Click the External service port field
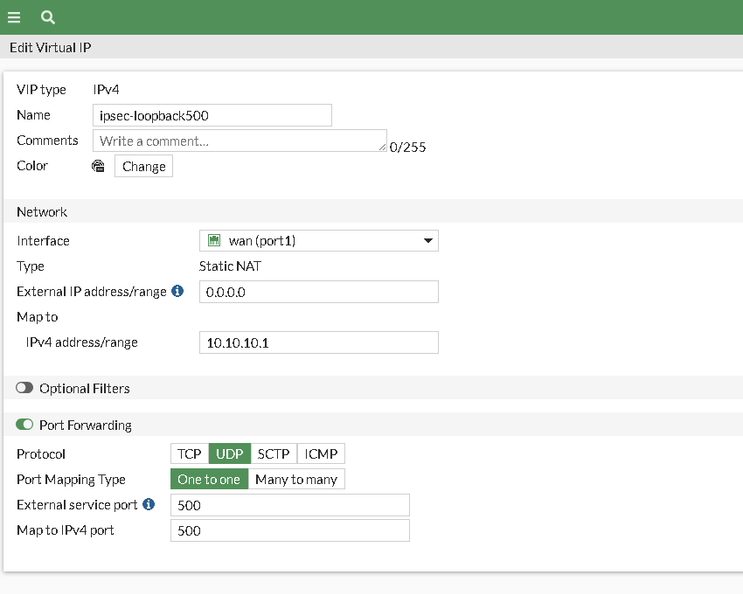 point(290,505)
